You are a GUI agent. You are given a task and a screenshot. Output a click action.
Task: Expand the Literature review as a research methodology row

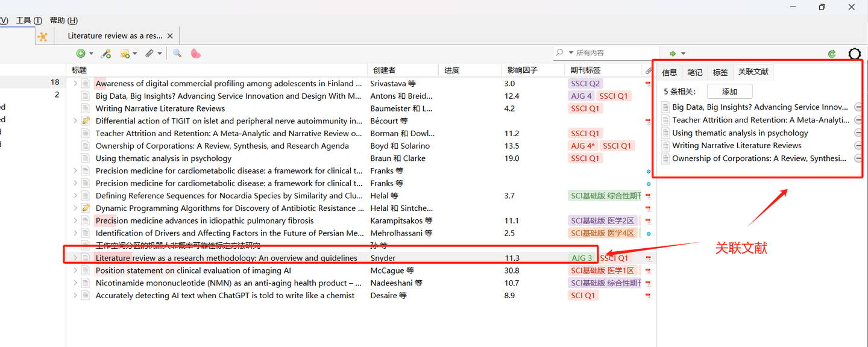click(75, 258)
